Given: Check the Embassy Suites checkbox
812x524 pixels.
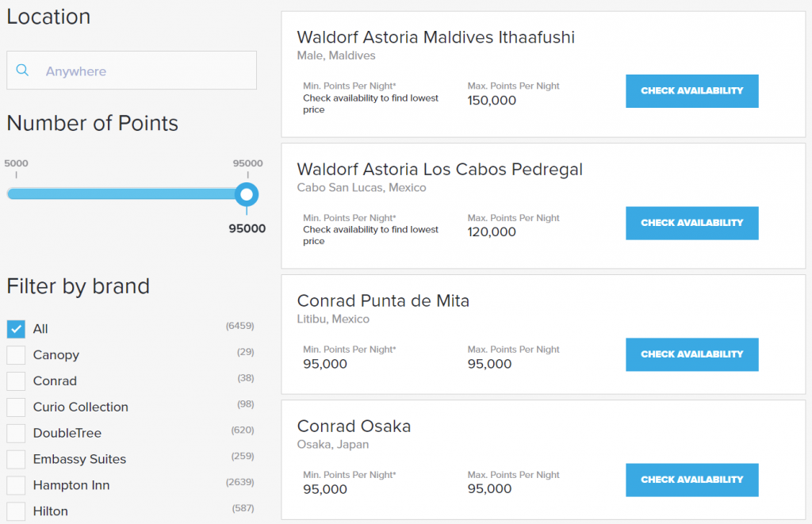Looking at the screenshot, I should tap(15, 459).
